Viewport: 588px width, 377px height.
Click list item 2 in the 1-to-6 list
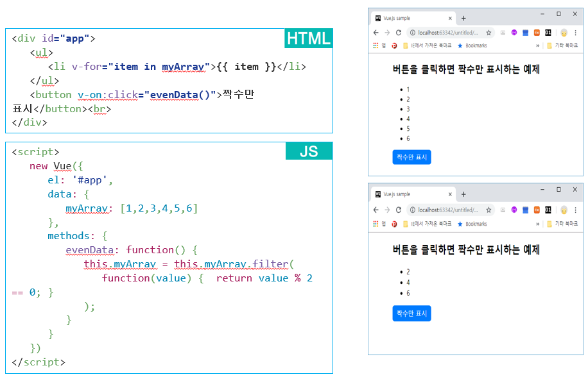[408, 99]
